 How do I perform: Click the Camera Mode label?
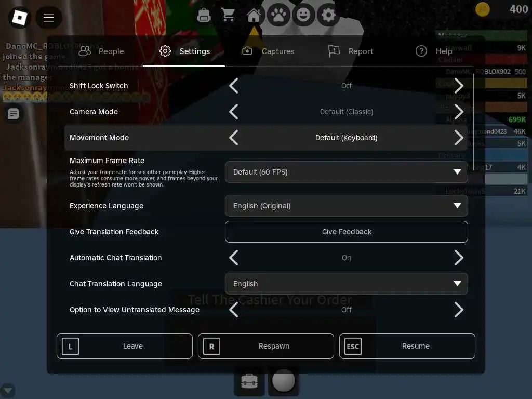pyautogui.click(x=94, y=112)
